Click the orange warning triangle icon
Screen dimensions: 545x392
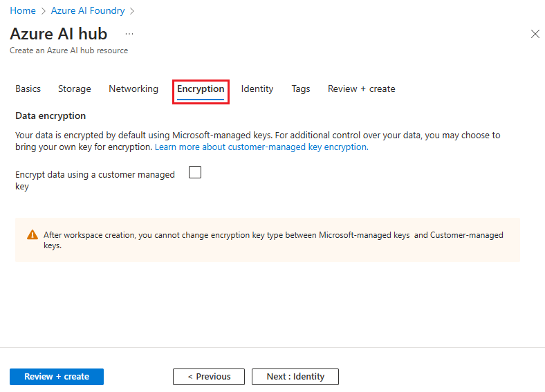point(33,235)
